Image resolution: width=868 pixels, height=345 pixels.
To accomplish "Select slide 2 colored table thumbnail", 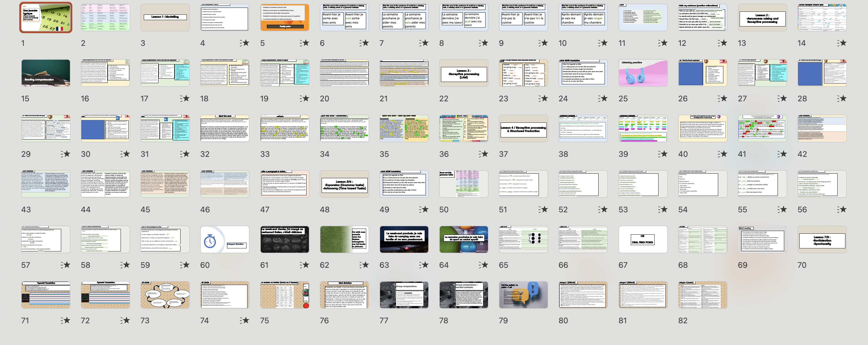I will [105, 17].
